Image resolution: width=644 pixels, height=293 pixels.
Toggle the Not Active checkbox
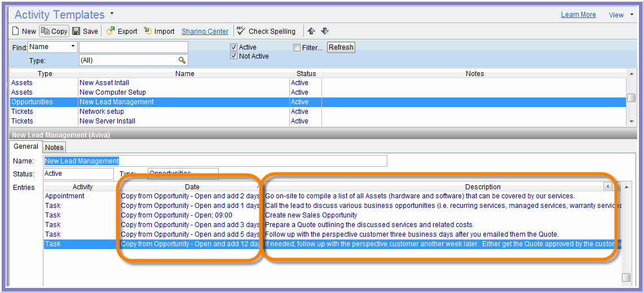tap(233, 56)
